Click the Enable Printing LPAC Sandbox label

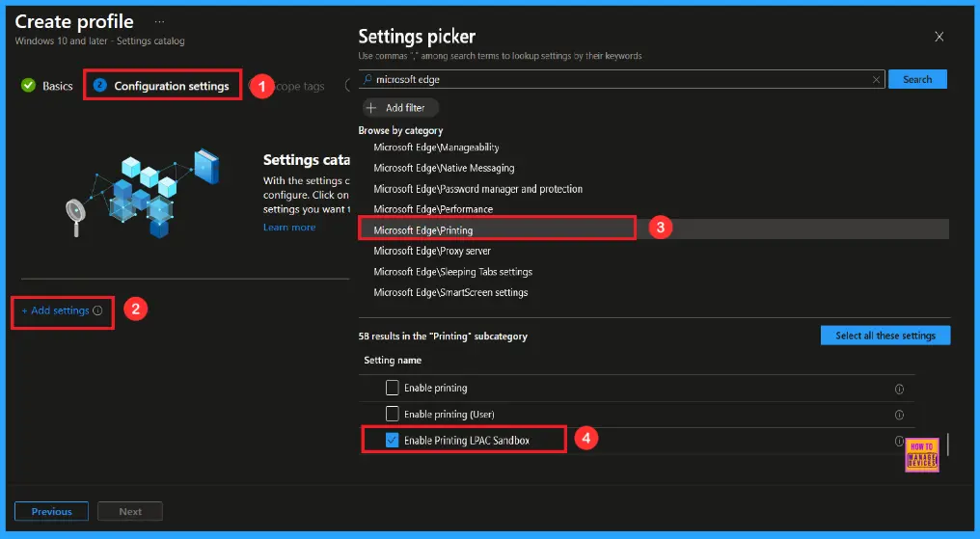click(x=466, y=441)
